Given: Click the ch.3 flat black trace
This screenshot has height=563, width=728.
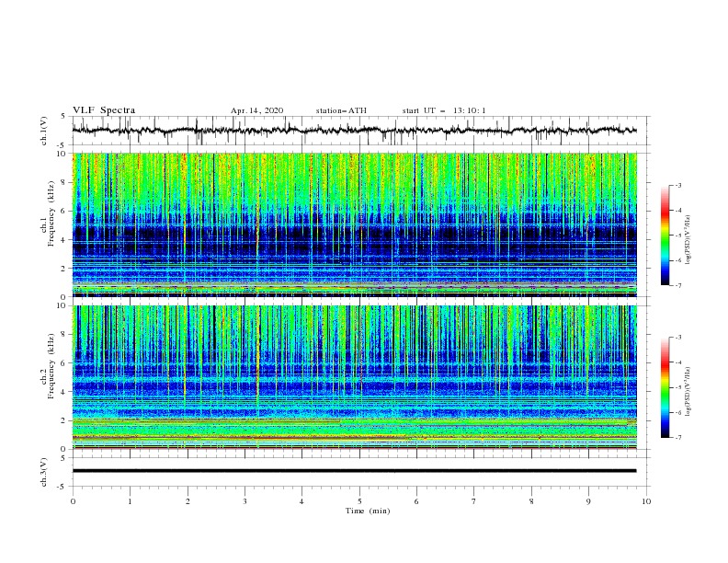Looking at the screenshot, I should coord(355,471).
